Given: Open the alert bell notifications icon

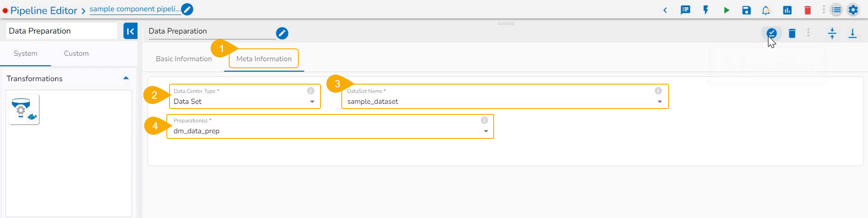Looking at the screenshot, I should pos(766,10).
